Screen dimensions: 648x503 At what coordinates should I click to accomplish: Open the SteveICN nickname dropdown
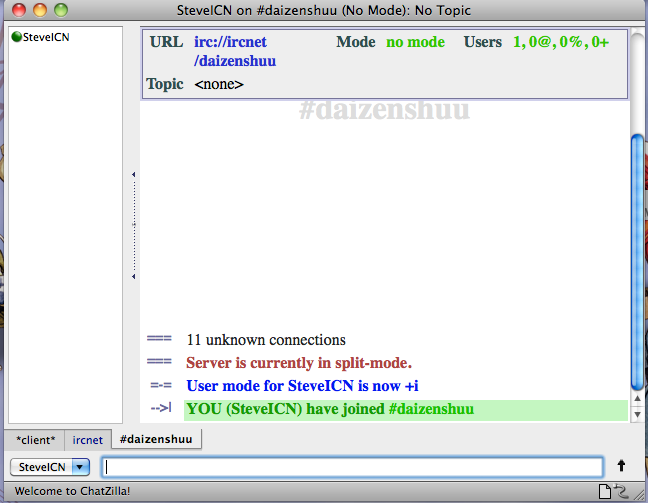coord(80,467)
